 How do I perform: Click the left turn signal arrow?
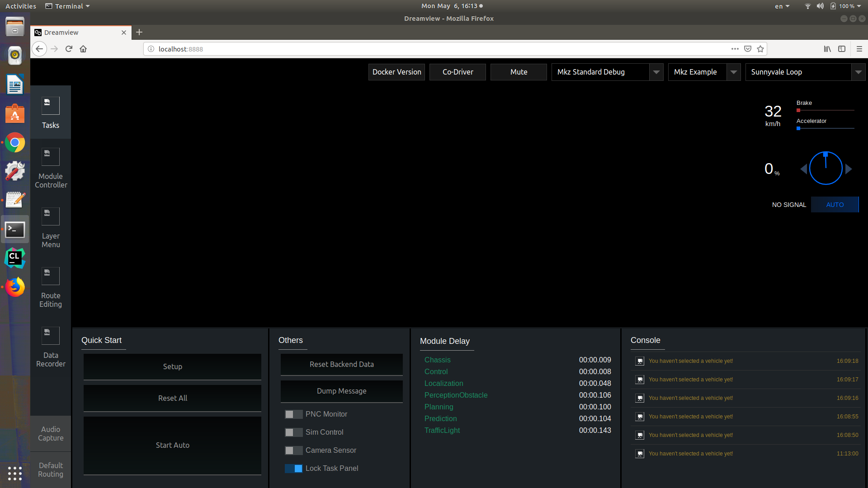803,169
